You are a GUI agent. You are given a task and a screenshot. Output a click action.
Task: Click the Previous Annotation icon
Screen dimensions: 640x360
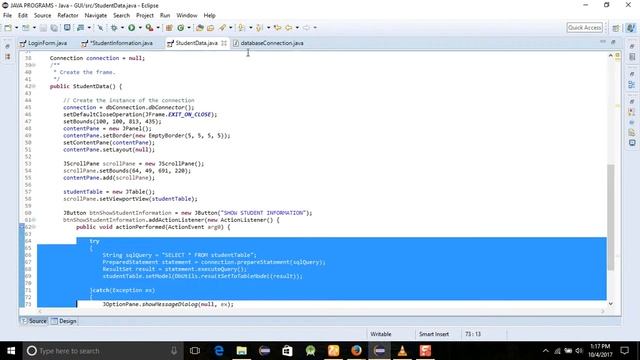[x=259, y=28]
